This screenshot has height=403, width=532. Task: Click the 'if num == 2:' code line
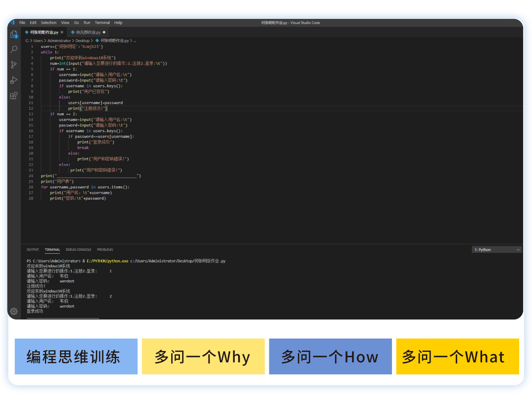(x=64, y=114)
